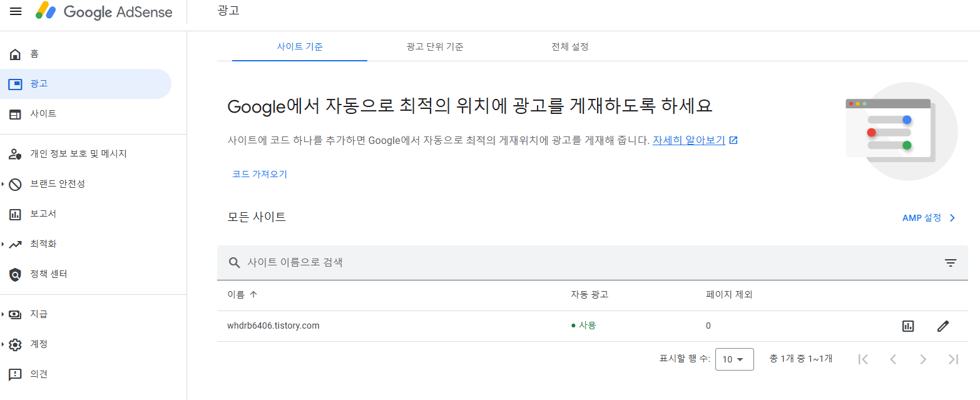Click the 사이트 이름으로 검색 search field
The height and width of the screenshot is (400, 980).
pos(591,263)
